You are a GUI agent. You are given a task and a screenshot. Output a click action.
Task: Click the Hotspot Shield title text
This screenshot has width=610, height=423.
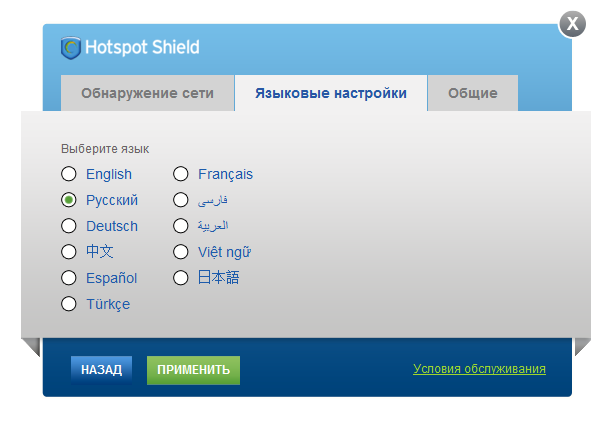pos(142,47)
